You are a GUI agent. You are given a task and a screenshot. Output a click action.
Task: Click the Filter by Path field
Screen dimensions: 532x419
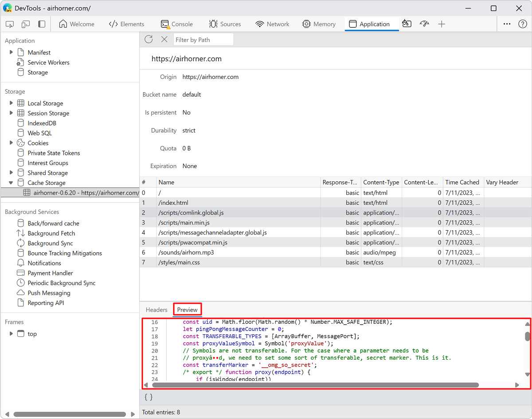click(203, 39)
